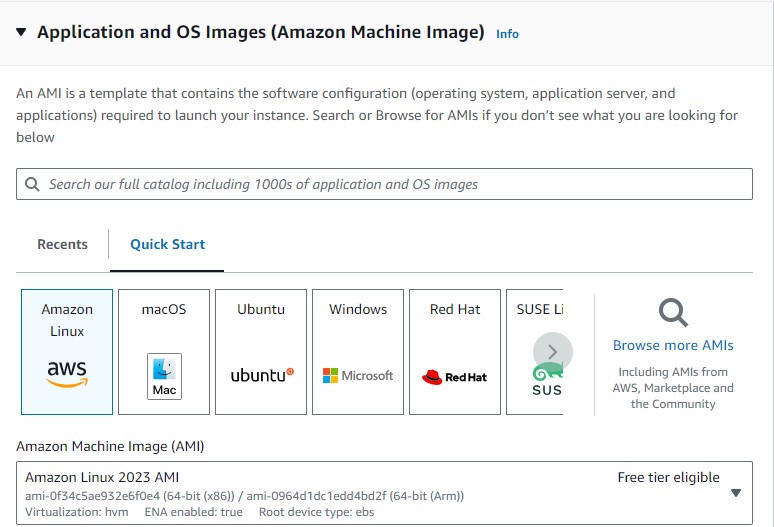Viewport: 774px width, 527px height.
Task: Click the ubuntu logo in its tile
Action: (x=262, y=376)
